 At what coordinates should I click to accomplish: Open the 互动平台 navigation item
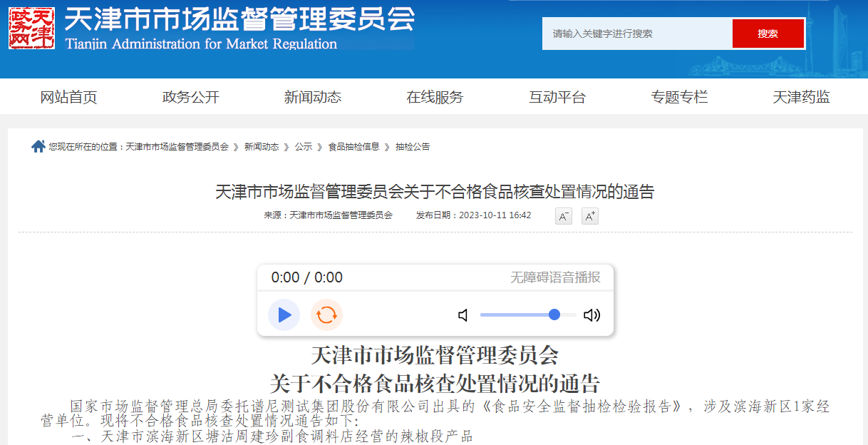pyautogui.click(x=557, y=98)
